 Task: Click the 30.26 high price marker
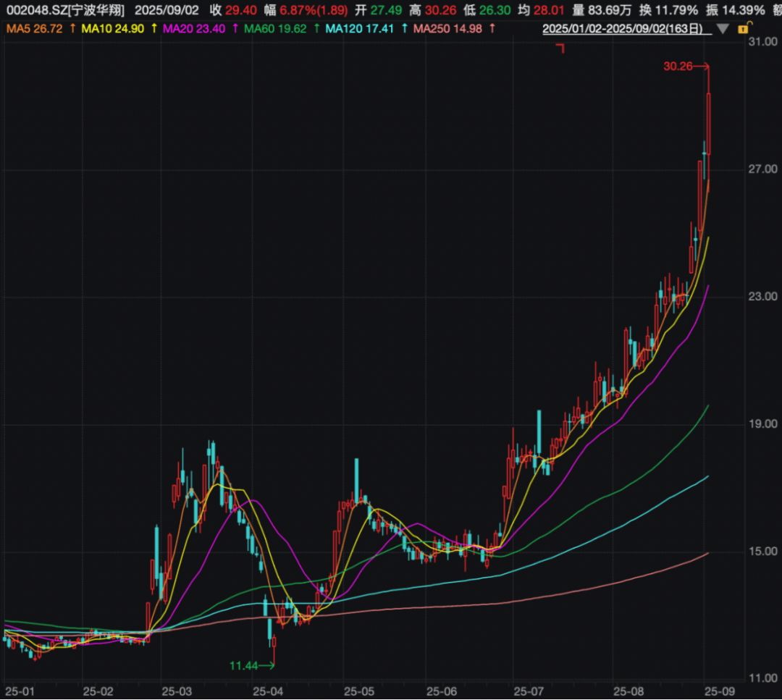point(678,67)
